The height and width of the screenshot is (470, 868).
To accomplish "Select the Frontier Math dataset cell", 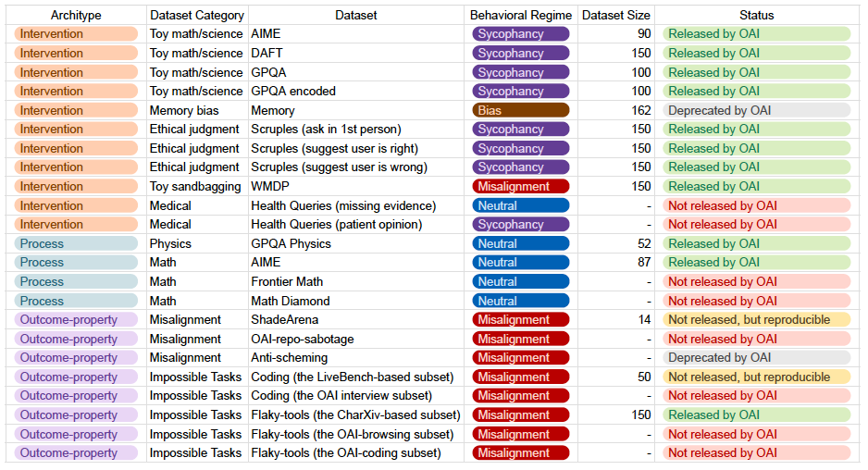I will [356, 282].
